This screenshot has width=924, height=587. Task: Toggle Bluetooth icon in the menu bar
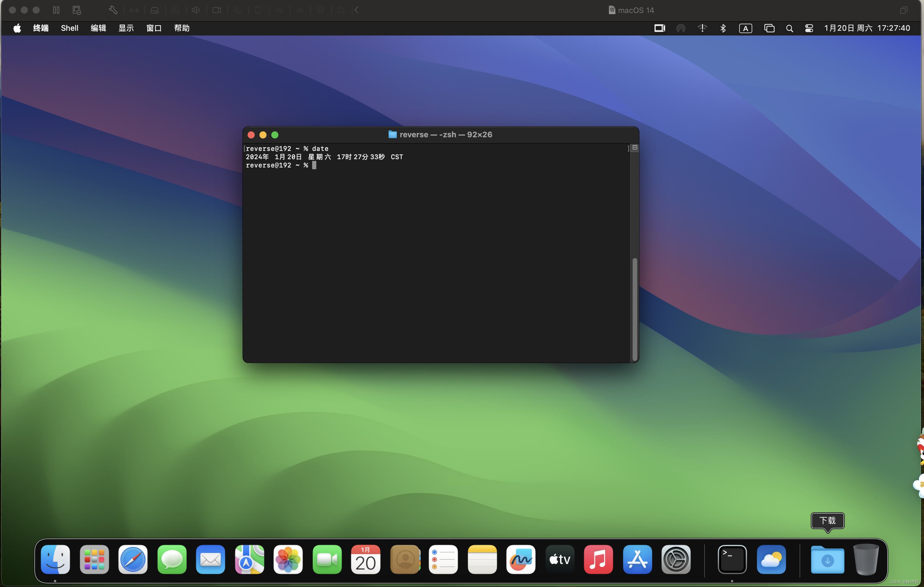[x=723, y=28]
